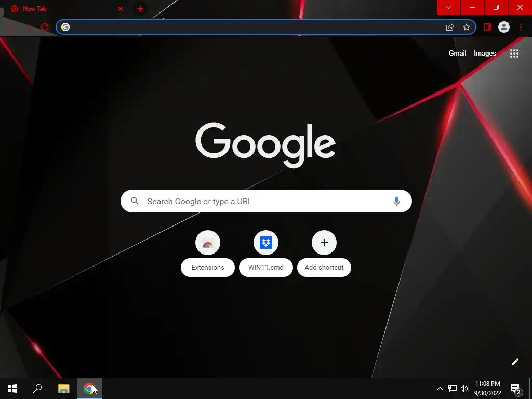Open the profile avatar menu
Image resolution: width=532 pixels, height=399 pixels.
coord(504,27)
